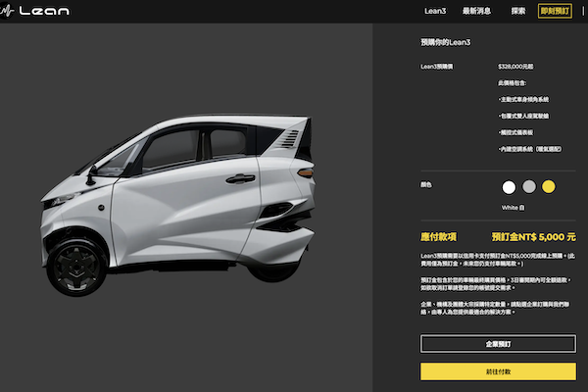Screen dimensions: 588x392
Task: Click the 企業預訂 button
Action: tap(498, 344)
